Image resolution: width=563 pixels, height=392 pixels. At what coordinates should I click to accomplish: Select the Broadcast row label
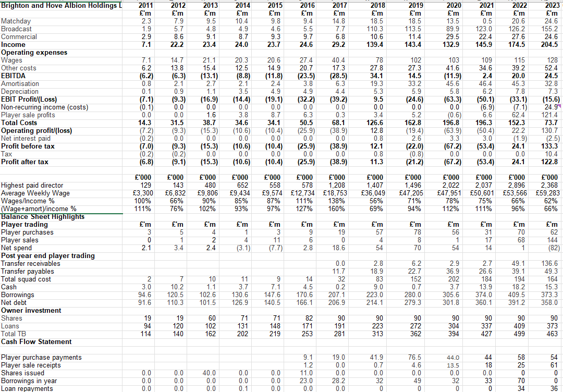16,29
